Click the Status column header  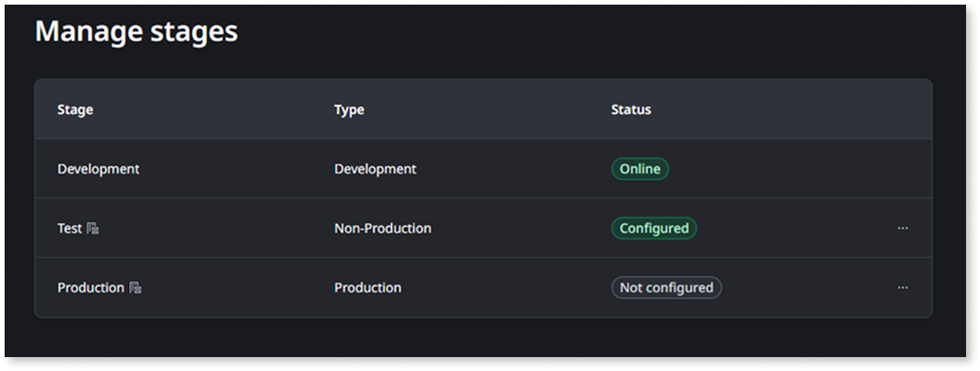click(631, 110)
